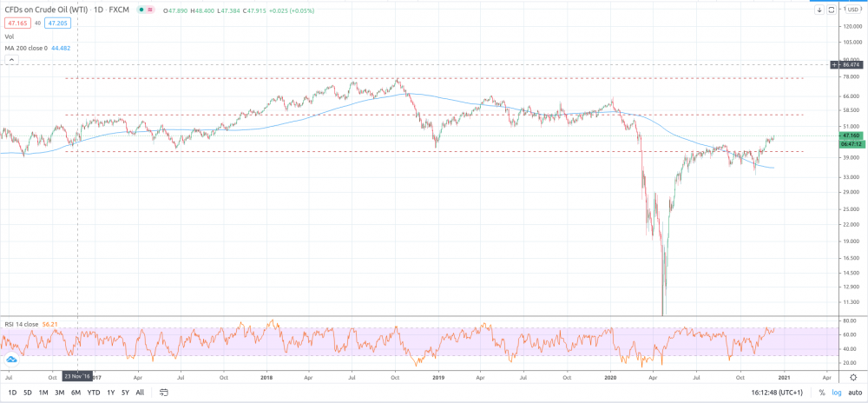The image size is (868, 403).
Task: Toggle the percent (%) scale mode
Action: (822, 393)
